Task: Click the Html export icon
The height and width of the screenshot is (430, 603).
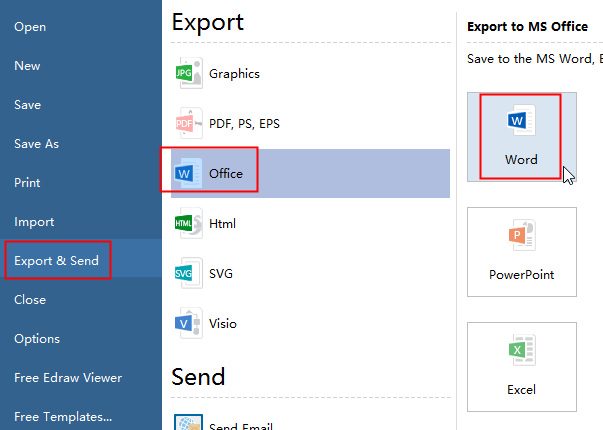Action: click(x=189, y=223)
